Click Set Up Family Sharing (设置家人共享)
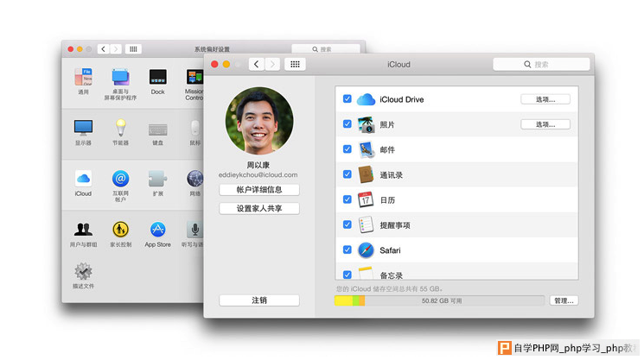 click(x=259, y=208)
